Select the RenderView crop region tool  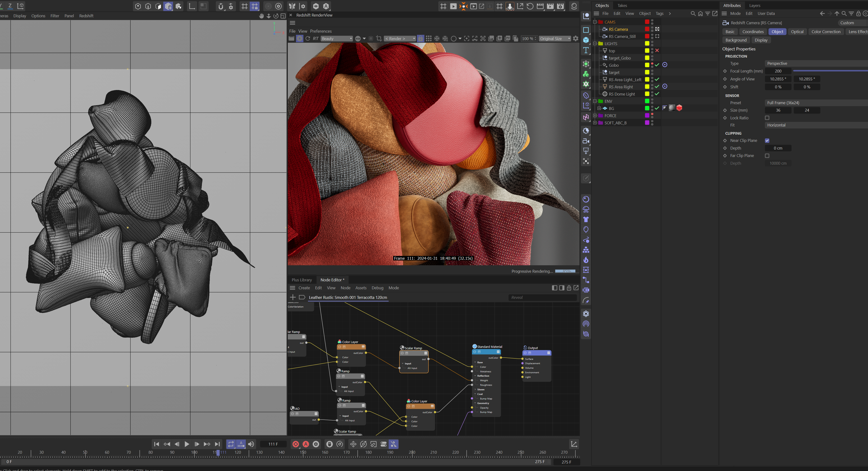click(x=379, y=39)
